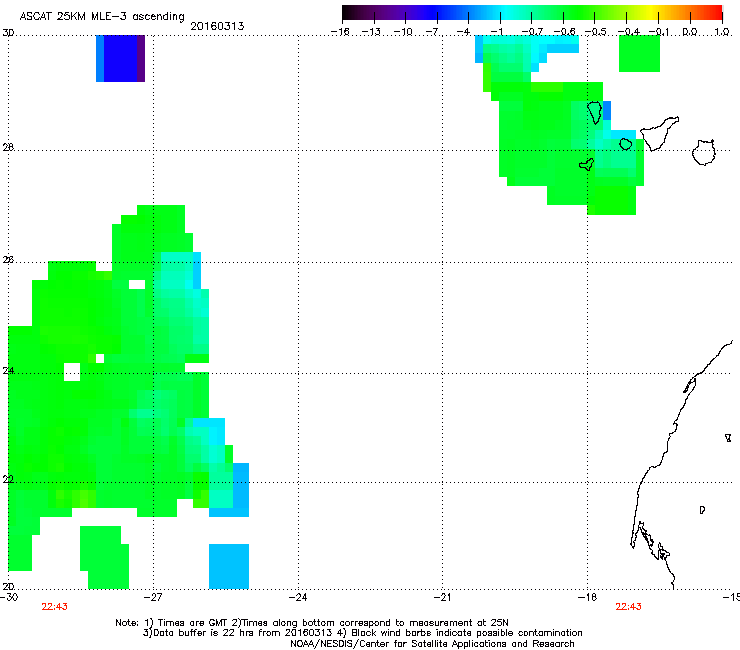Click the red '22:43' time near longitude -18
The height and width of the screenshot is (650, 740).
tap(628, 607)
